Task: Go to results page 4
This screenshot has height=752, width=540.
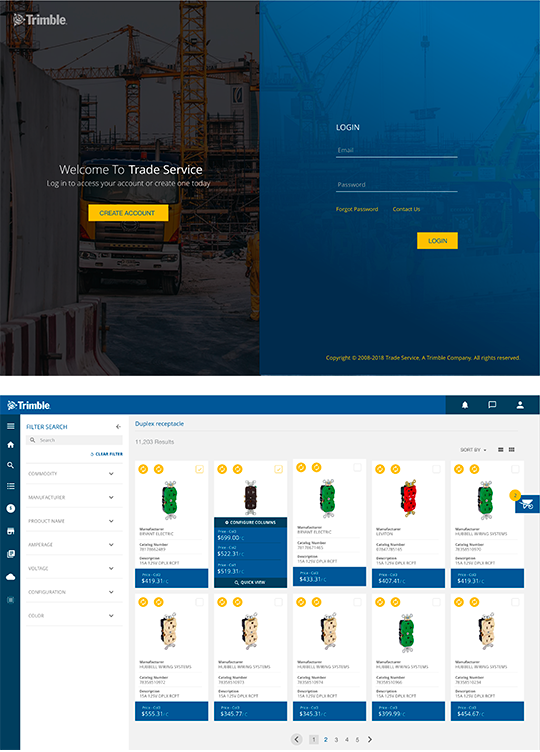Action: [x=347, y=740]
